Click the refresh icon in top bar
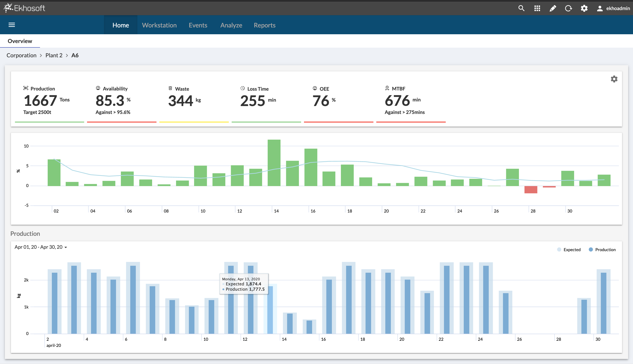 (568, 8)
